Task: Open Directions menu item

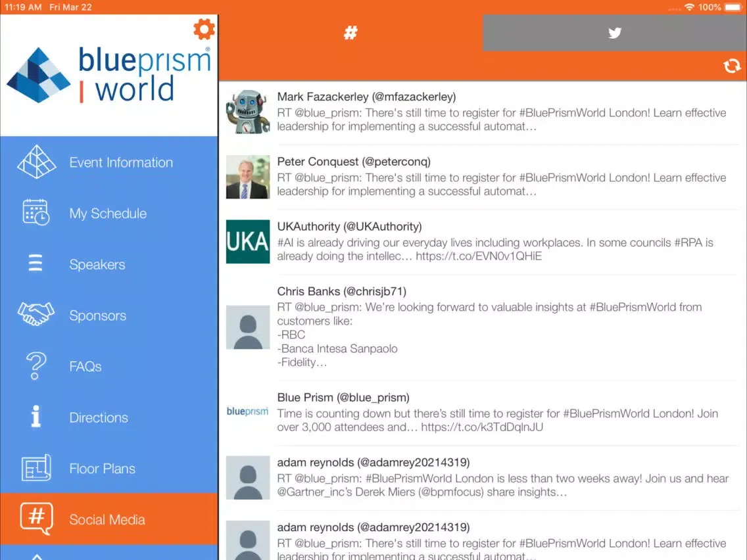Action: (109, 417)
